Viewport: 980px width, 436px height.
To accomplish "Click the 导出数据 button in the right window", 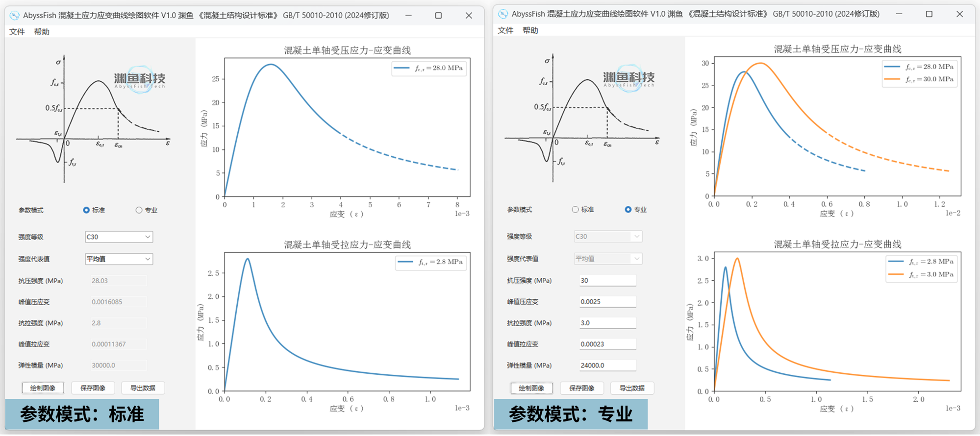I will coord(632,388).
